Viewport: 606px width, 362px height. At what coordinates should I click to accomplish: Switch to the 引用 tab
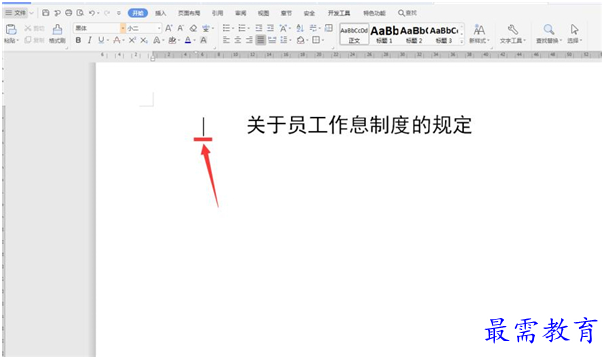click(x=217, y=13)
